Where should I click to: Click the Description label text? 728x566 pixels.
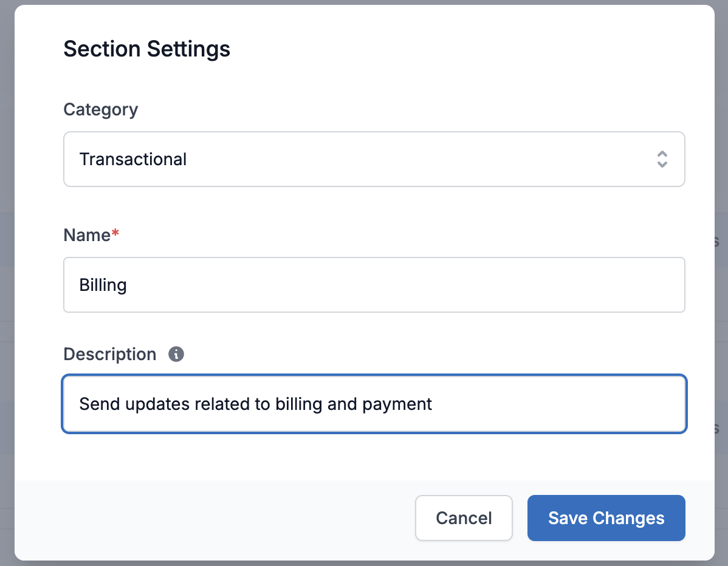click(x=110, y=354)
